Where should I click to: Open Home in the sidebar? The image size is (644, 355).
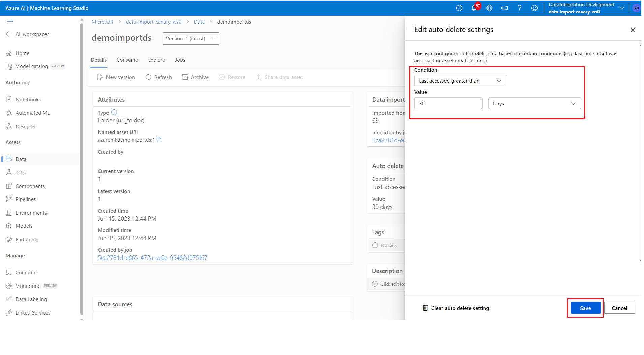pos(18,53)
